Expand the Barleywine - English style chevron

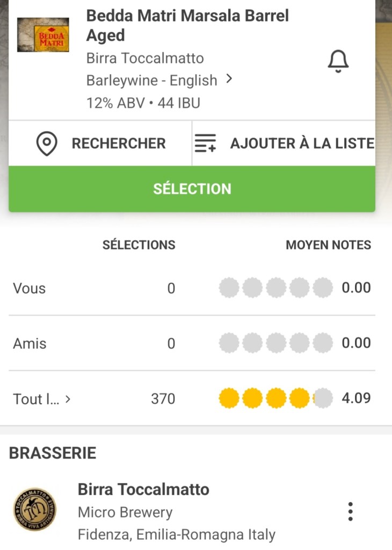click(x=229, y=79)
